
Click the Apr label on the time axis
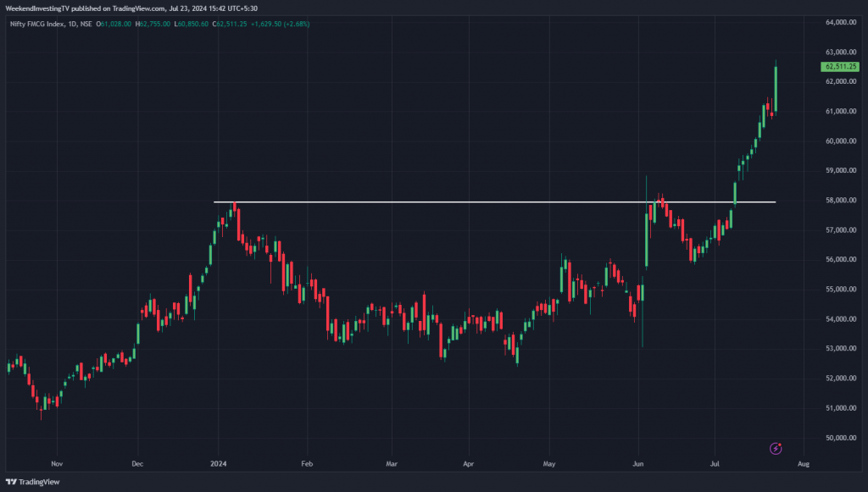click(468, 464)
